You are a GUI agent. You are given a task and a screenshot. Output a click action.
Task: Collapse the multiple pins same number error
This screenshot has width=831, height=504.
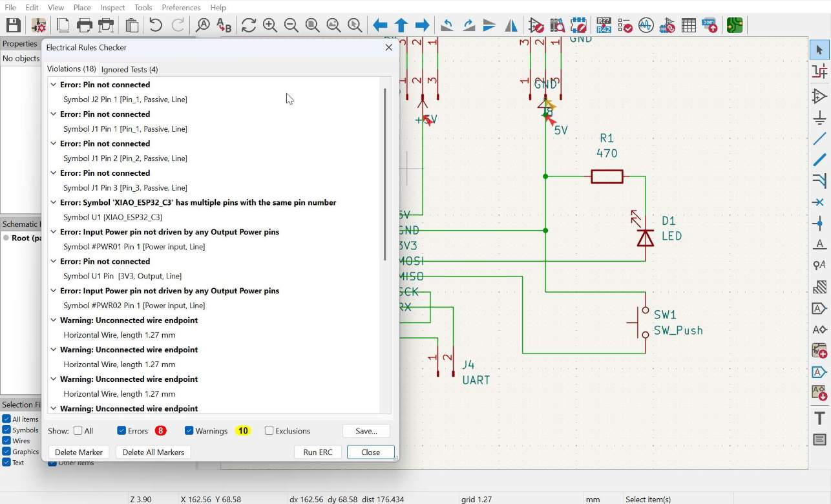(x=54, y=202)
